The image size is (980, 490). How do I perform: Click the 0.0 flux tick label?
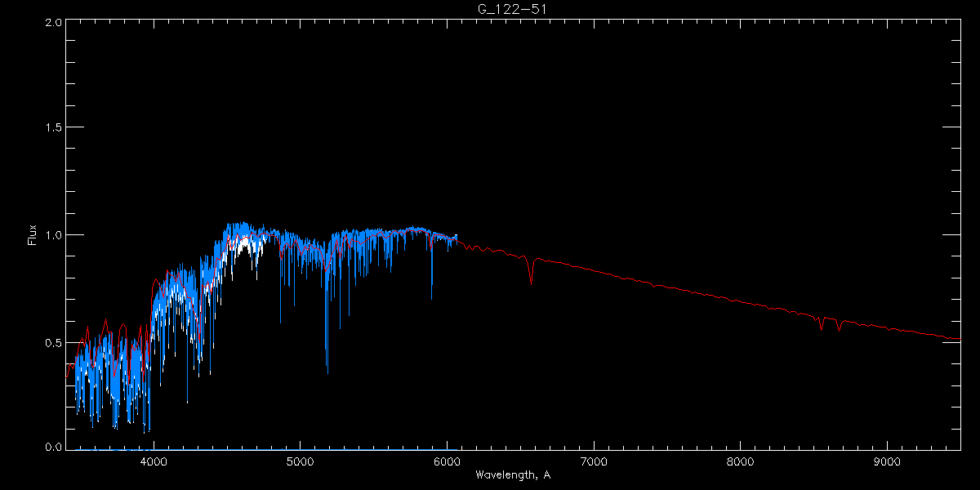coord(52,448)
